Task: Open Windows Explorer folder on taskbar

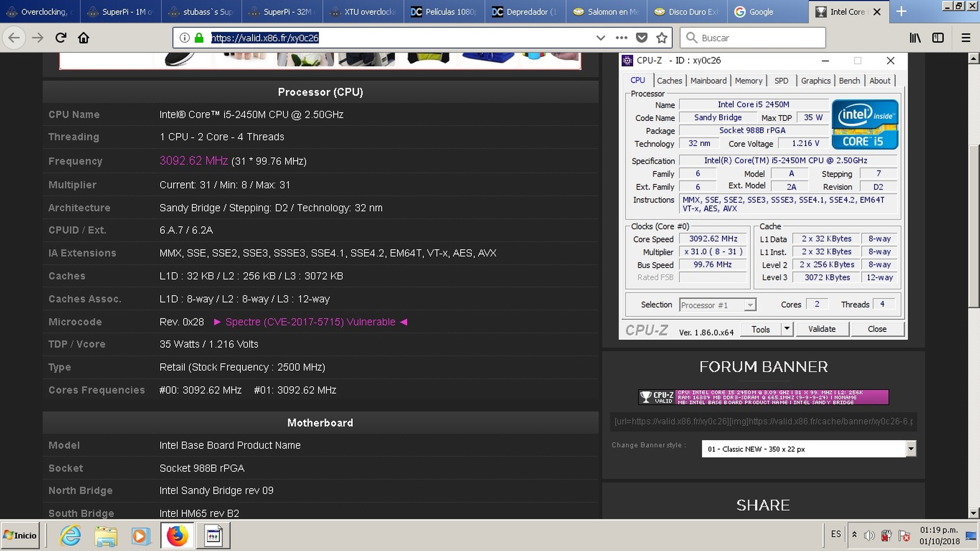Action: coord(106,536)
